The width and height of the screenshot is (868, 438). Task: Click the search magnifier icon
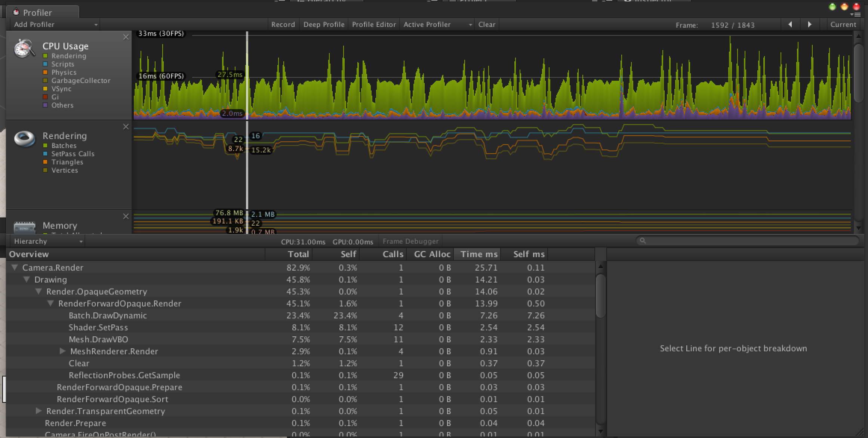pyautogui.click(x=643, y=241)
